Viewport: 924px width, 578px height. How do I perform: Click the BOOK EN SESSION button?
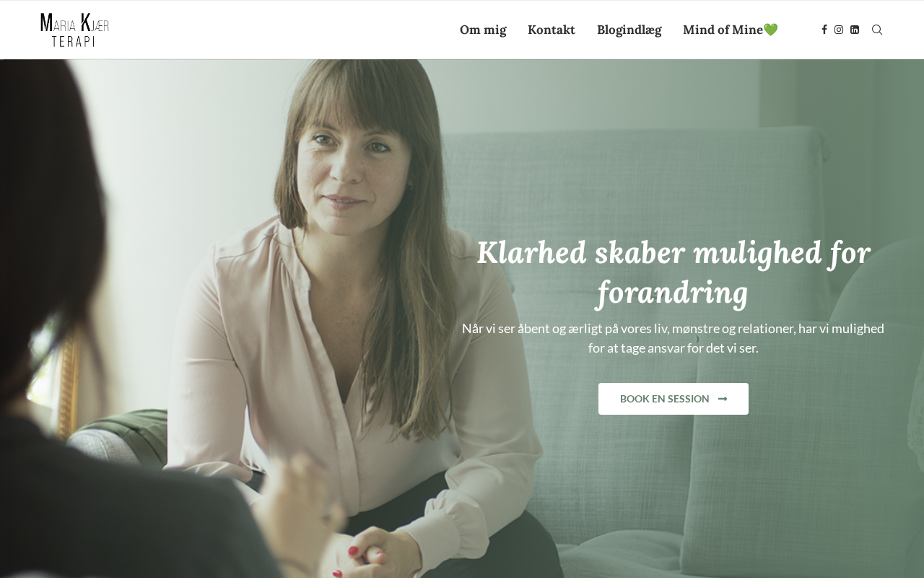674,399
